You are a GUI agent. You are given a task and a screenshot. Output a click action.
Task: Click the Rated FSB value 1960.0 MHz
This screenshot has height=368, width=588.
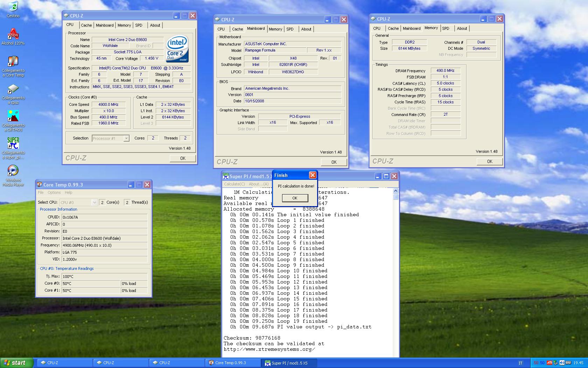coord(108,123)
